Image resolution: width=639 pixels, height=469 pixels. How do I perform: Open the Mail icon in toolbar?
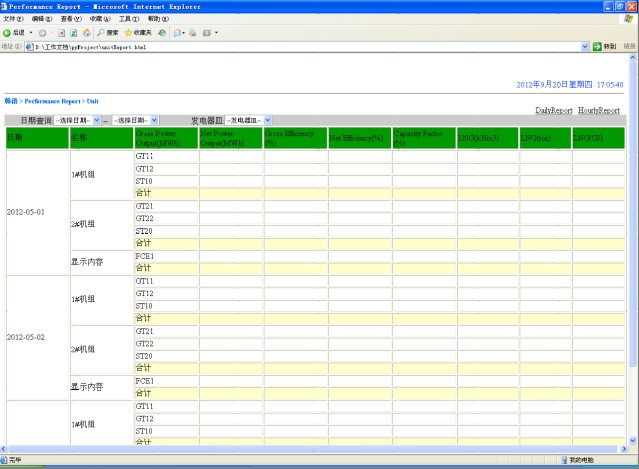(179, 33)
